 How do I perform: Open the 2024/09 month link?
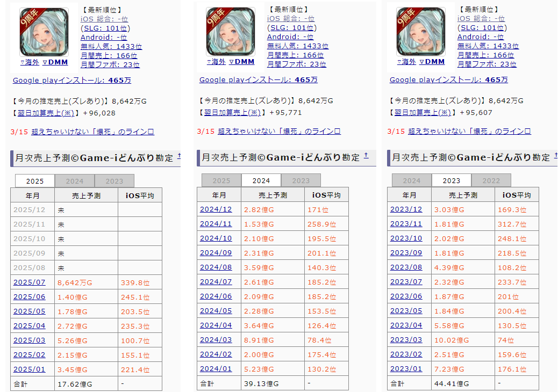click(x=216, y=253)
